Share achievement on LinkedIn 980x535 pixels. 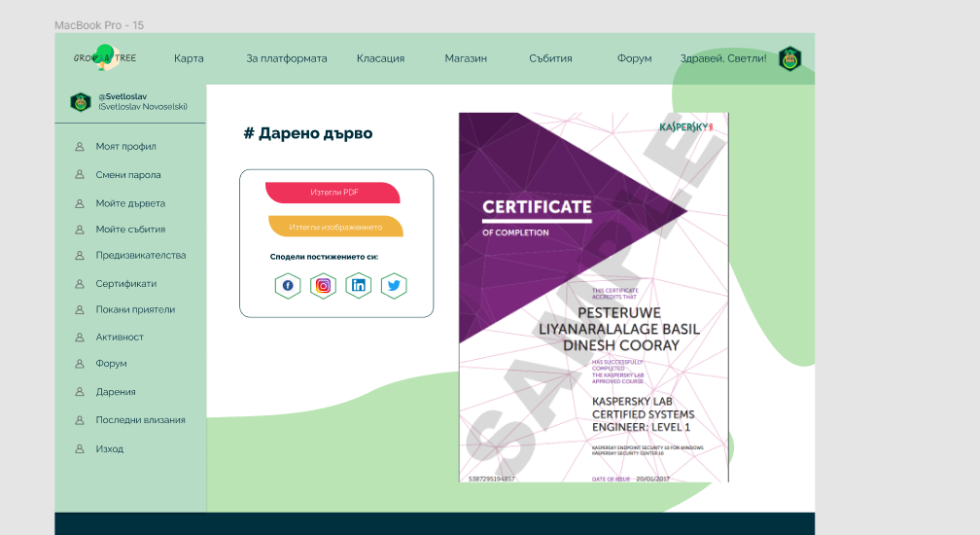coord(359,286)
